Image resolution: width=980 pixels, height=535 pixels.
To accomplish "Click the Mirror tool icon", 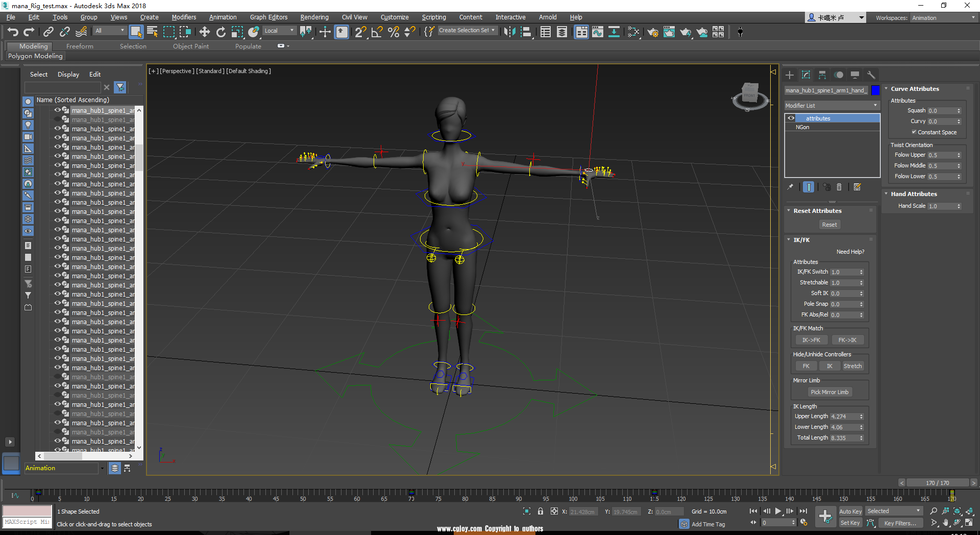I will tap(509, 32).
